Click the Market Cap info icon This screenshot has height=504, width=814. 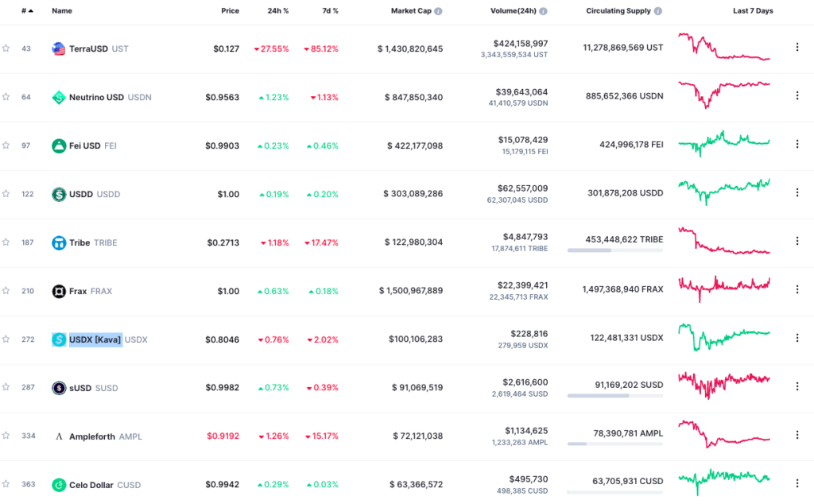[438, 11]
